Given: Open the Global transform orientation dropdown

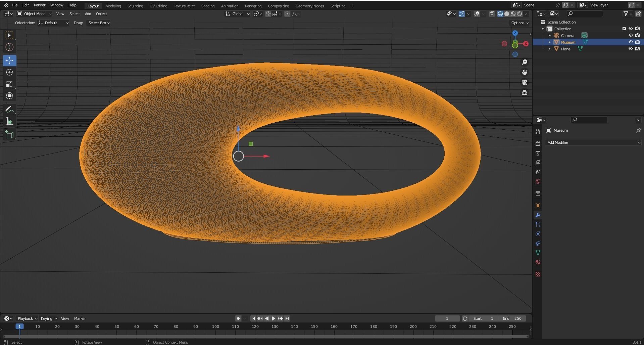Looking at the screenshot, I should click(238, 14).
